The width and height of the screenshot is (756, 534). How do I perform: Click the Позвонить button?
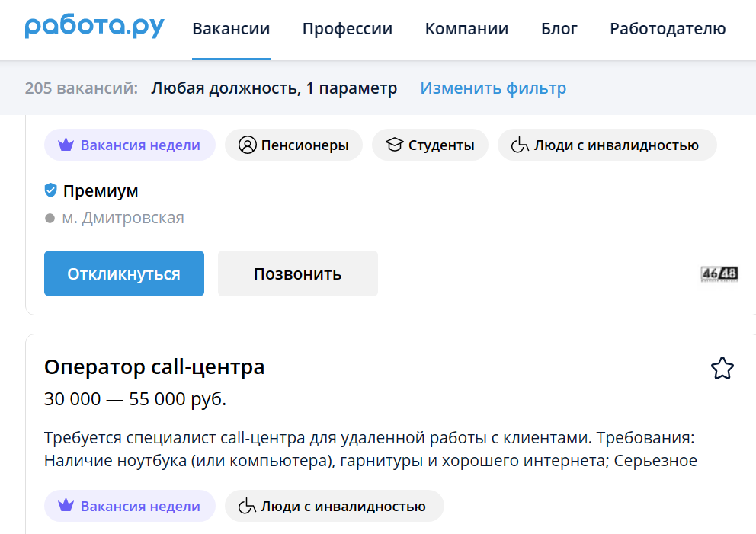(x=297, y=273)
